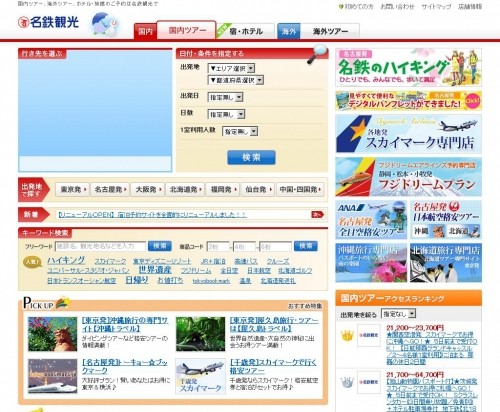This screenshot has height=412, width=500.
Task: Click the 人気 popular keywords badge
Action: (x=33, y=262)
